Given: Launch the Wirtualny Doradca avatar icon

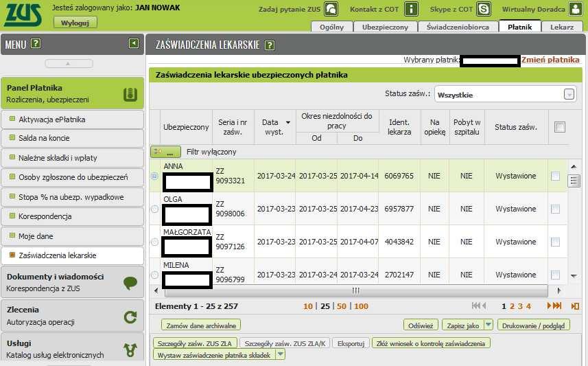Looking at the screenshot, I should (575, 9).
